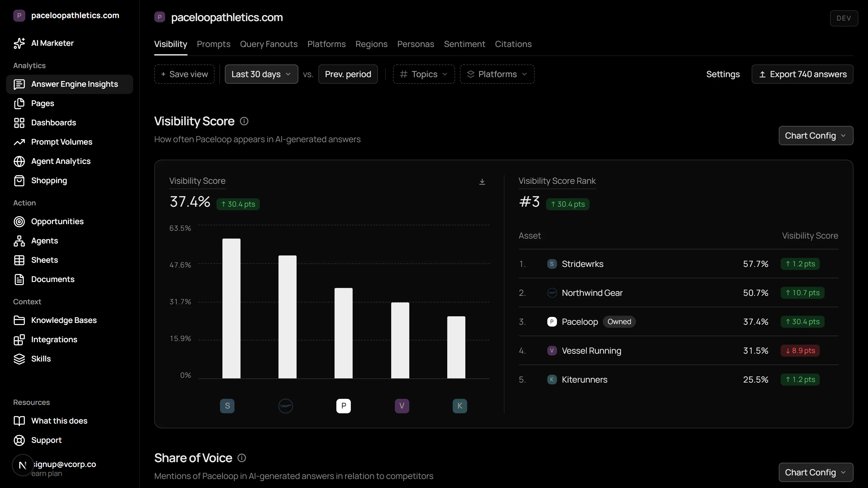Click the Knowledge Bases folder icon

19,320
